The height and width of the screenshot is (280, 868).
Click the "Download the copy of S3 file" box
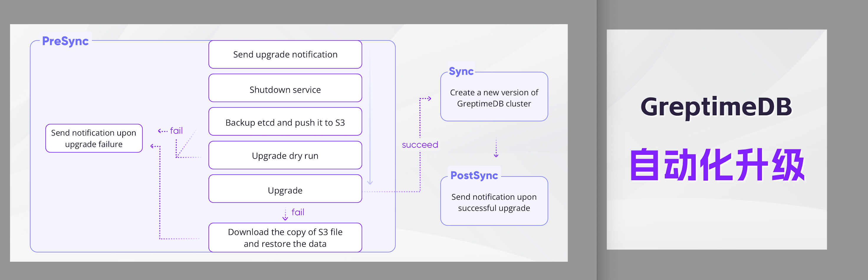coord(285,238)
